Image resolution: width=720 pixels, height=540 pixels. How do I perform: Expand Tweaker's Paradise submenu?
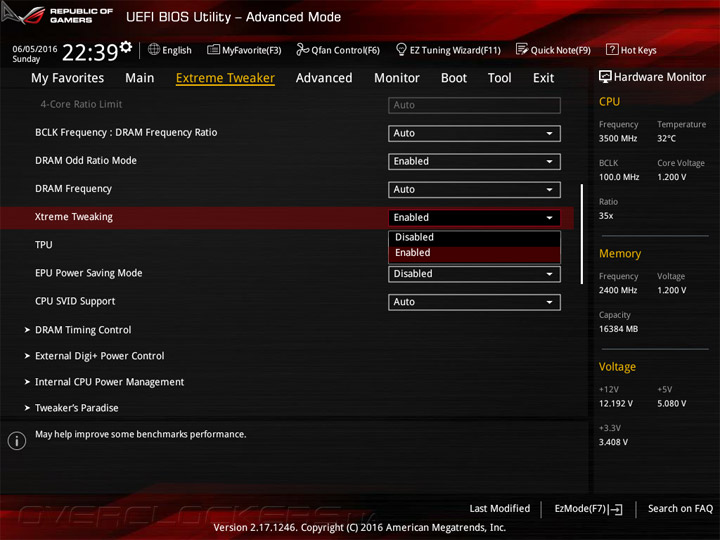pyautogui.click(x=77, y=408)
